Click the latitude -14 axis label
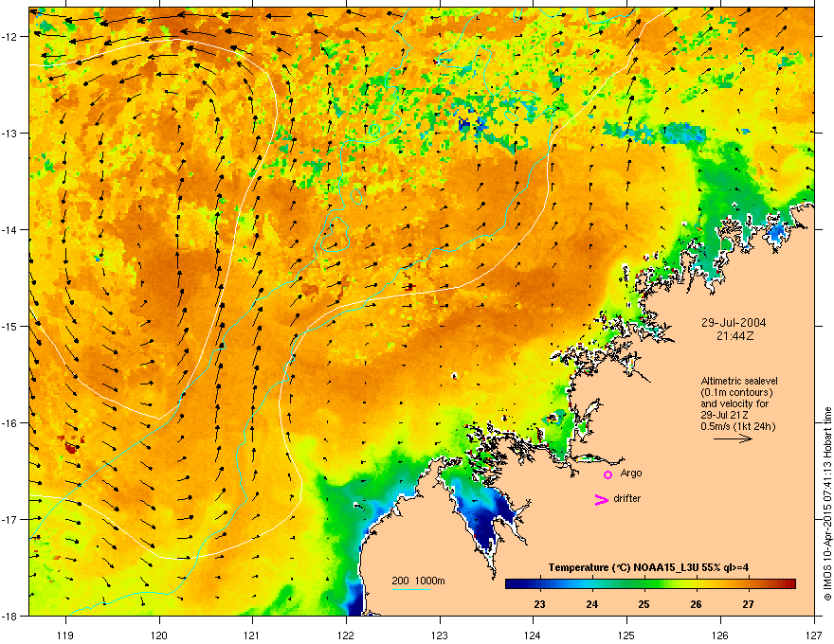 point(10,229)
